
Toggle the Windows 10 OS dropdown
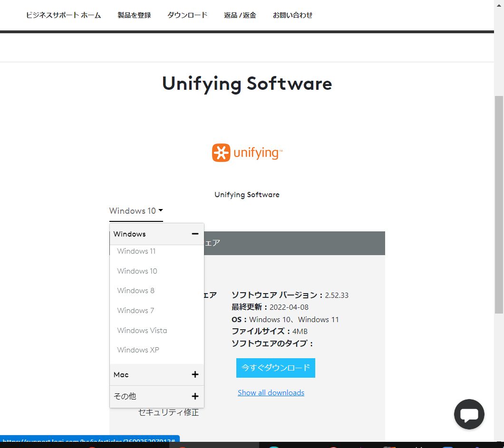[x=136, y=211]
